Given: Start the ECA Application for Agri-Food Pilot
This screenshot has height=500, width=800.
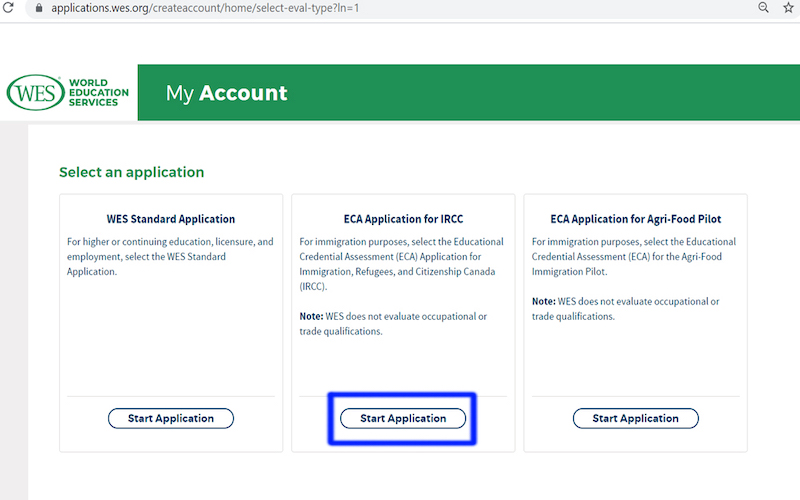Looking at the screenshot, I should [x=636, y=418].
